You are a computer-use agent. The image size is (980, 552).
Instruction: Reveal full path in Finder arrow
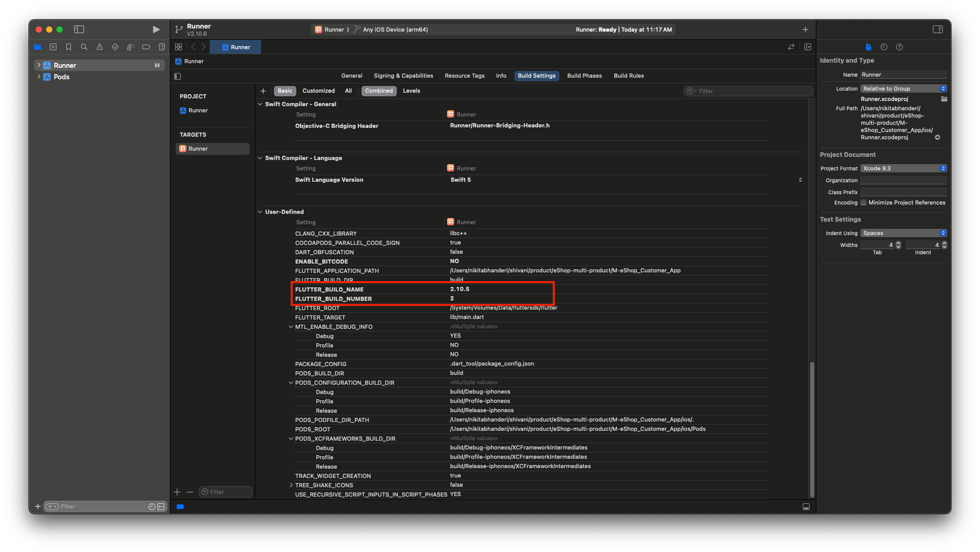(x=938, y=138)
